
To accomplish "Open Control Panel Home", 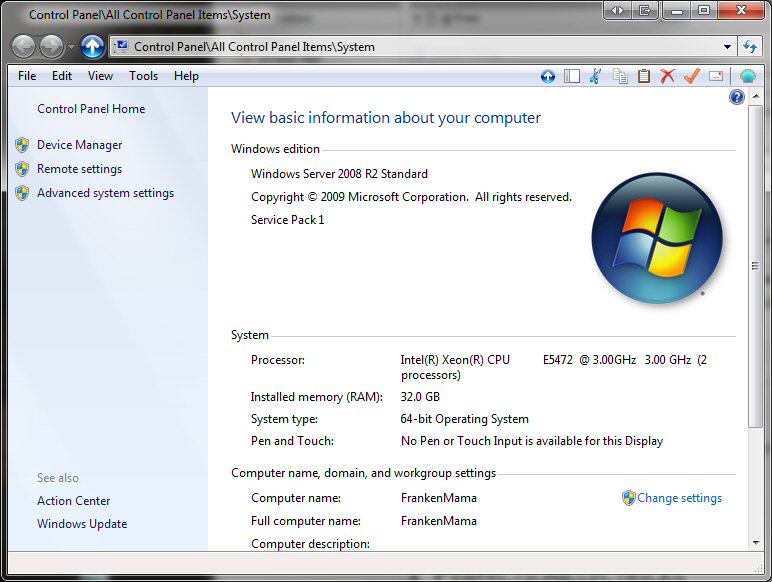I will (91, 109).
